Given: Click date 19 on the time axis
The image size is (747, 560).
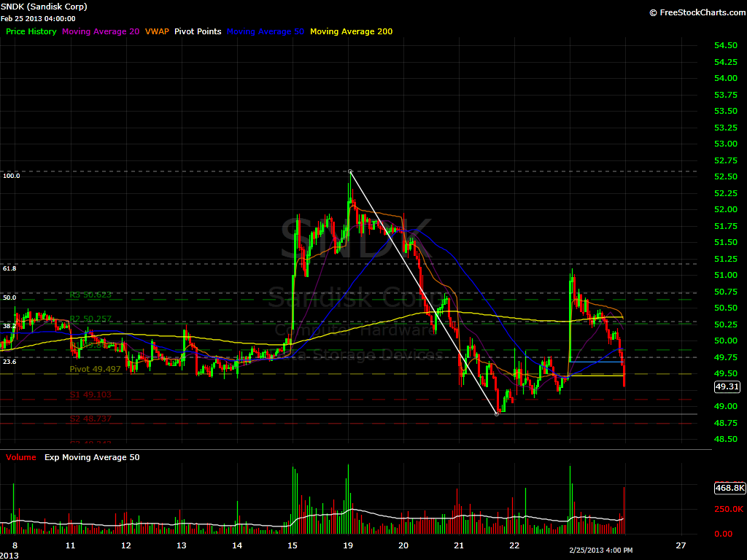Looking at the screenshot, I should pos(348,545).
